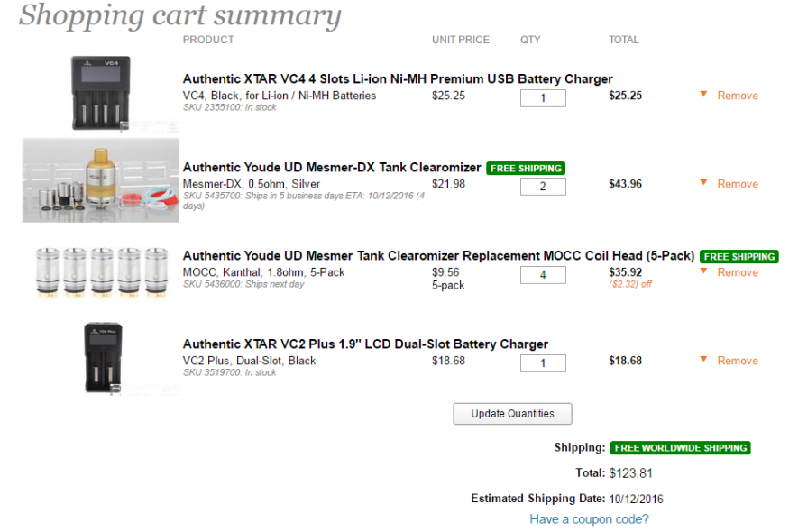
Task: Click the Mesmer-DX quantity box showing 2
Action: pos(543,187)
